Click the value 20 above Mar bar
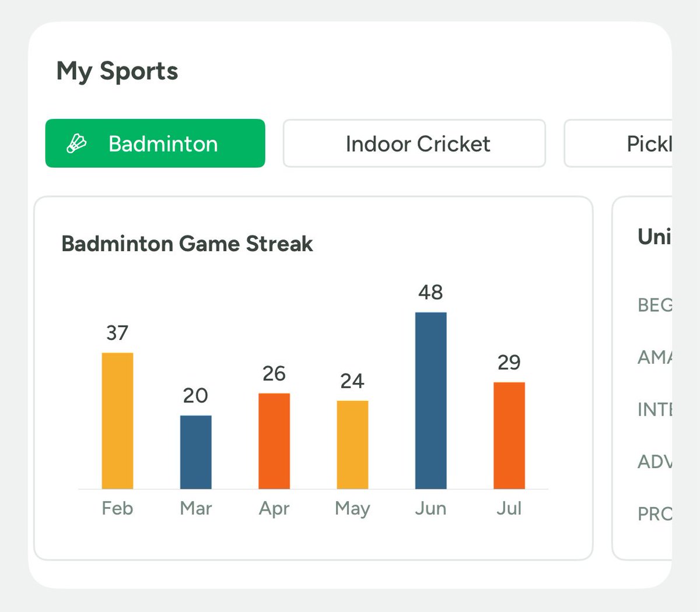Viewport: 700px width, 612px height. [x=195, y=396]
